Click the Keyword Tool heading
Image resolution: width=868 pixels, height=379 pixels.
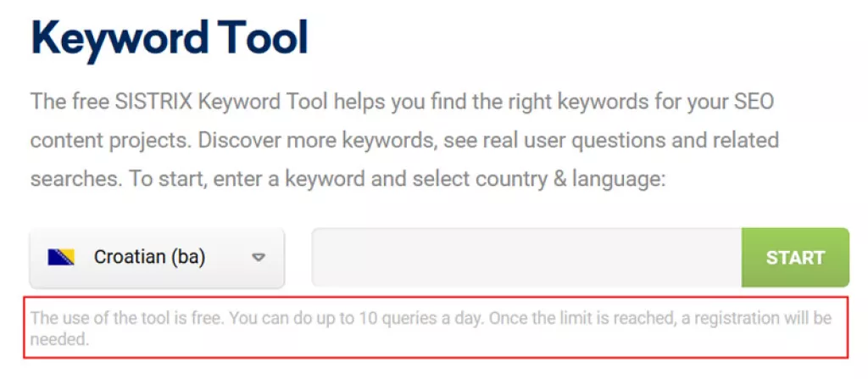(170, 37)
